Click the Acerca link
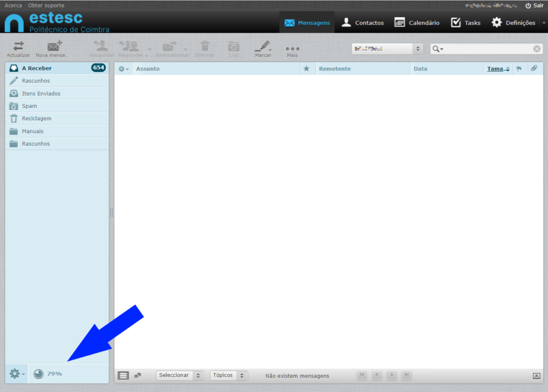The width and height of the screenshot is (548, 392). 13,5
